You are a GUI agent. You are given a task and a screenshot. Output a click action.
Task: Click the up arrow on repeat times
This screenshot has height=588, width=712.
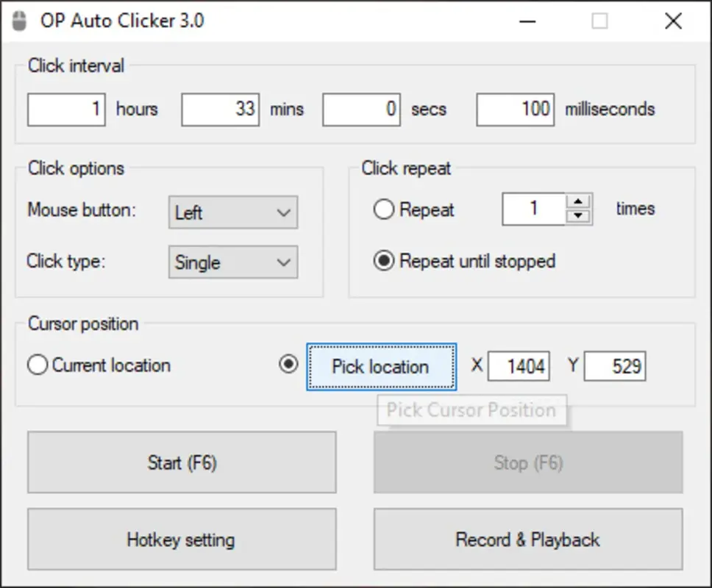click(580, 202)
